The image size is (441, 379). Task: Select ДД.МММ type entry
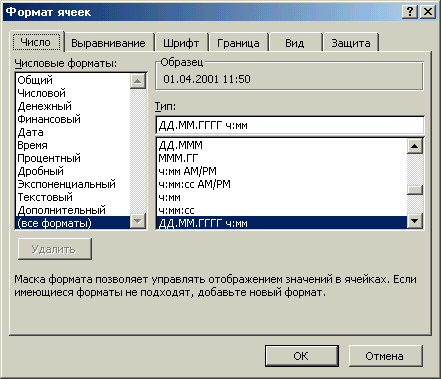pos(282,145)
